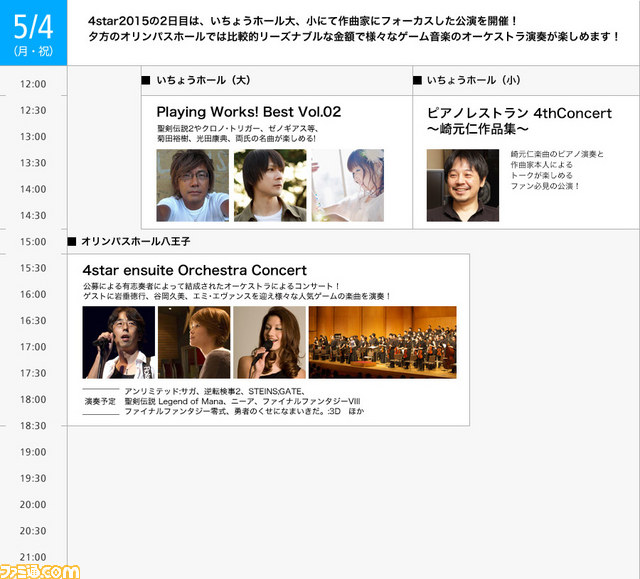Click the 公募による有志奏者 description line
640x579 pixels.
click(212, 286)
